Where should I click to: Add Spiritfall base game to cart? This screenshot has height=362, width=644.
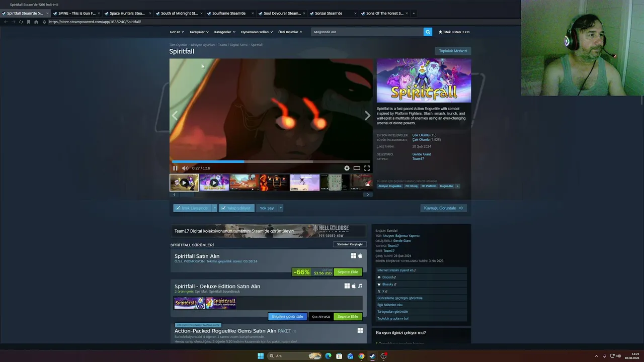click(x=348, y=272)
